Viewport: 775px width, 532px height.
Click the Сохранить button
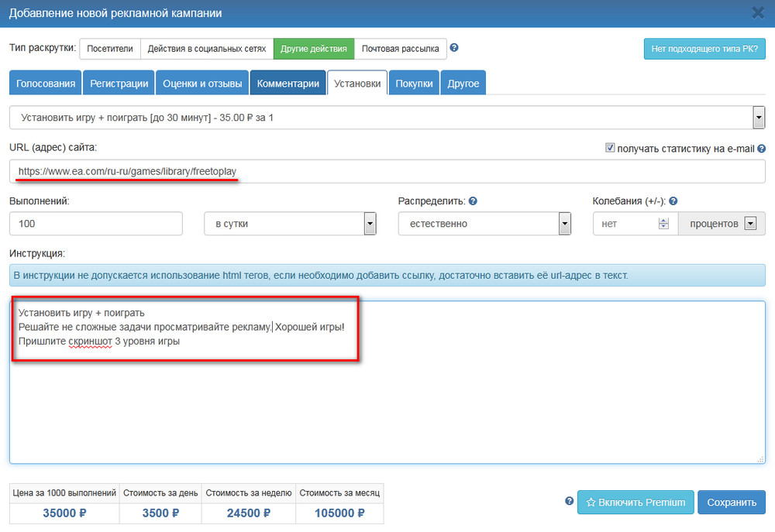coord(731,502)
